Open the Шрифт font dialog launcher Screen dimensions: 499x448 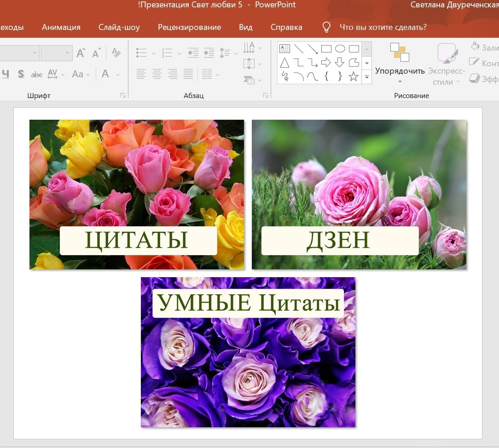[123, 95]
